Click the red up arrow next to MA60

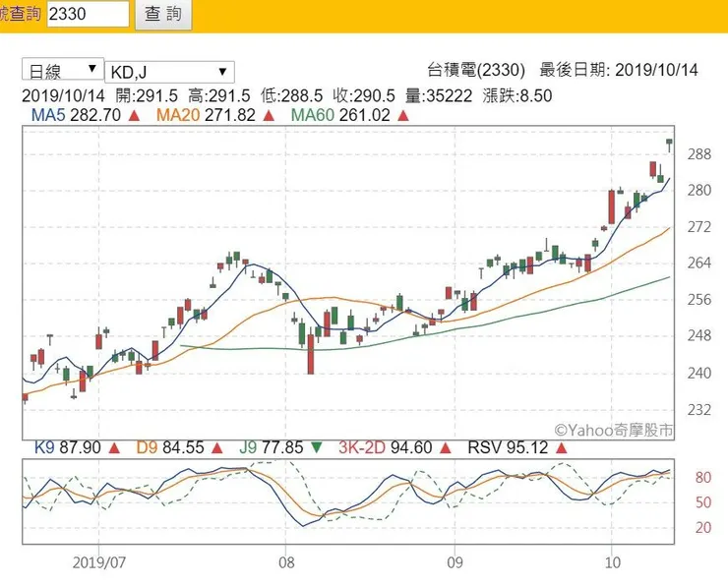point(403,116)
